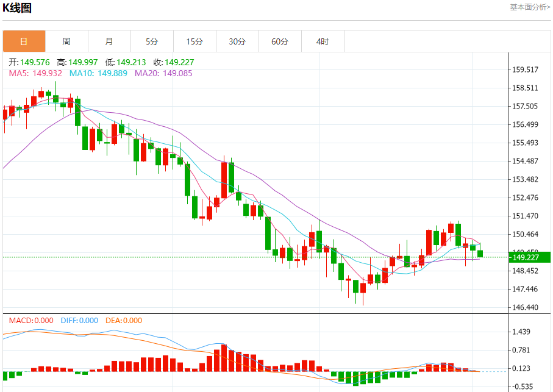Screen dimensions: 553x392
Task: Click the 159.517 price axis label
Action: [525, 69]
